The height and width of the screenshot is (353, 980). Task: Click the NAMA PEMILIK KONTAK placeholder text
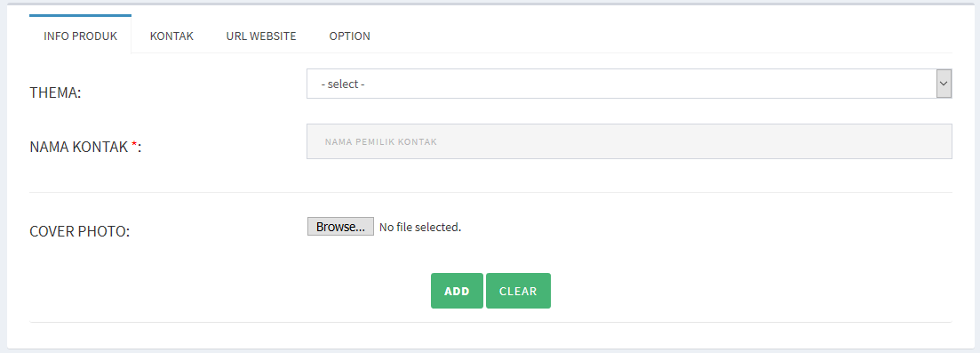[380, 141]
